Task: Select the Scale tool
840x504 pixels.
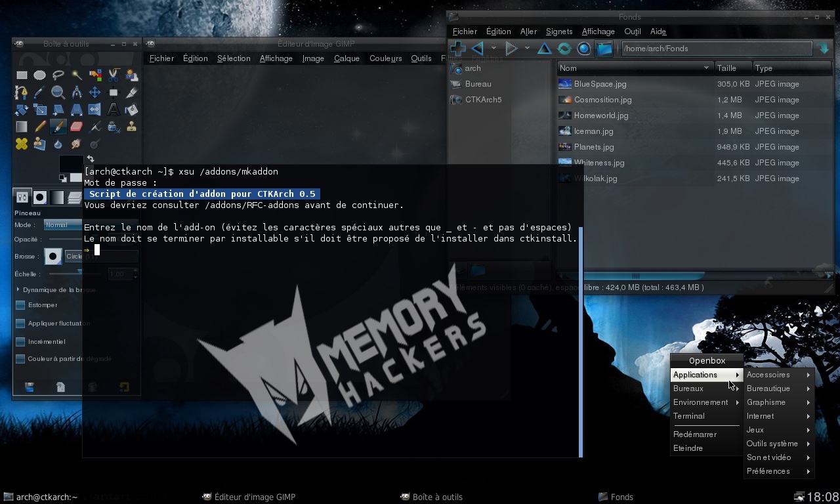Action: (40, 110)
